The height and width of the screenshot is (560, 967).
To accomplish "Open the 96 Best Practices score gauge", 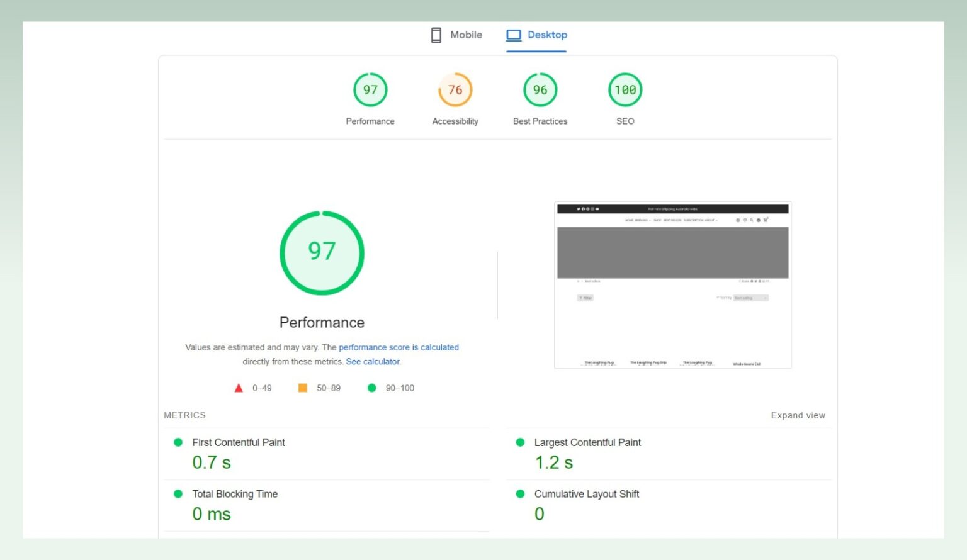I will coord(540,90).
